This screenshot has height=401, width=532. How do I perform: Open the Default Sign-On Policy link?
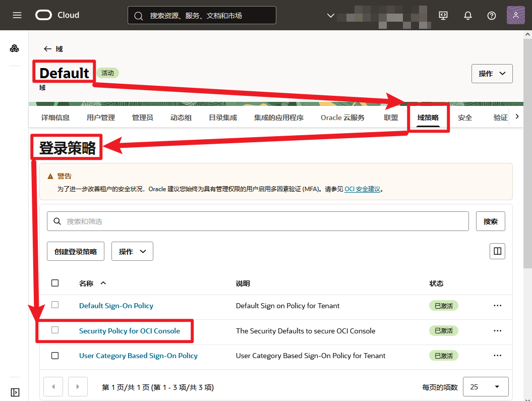(x=116, y=306)
